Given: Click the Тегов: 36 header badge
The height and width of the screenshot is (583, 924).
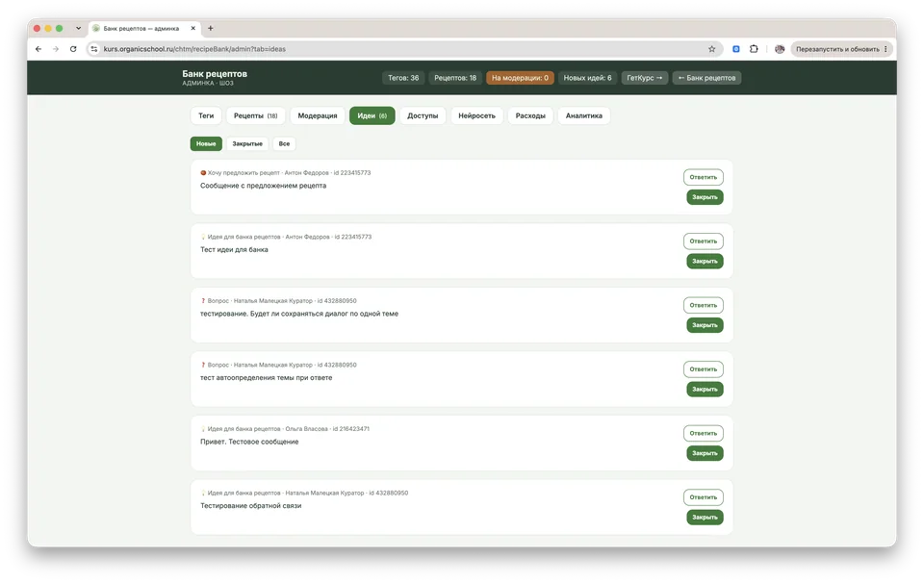Looking at the screenshot, I should (x=403, y=78).
